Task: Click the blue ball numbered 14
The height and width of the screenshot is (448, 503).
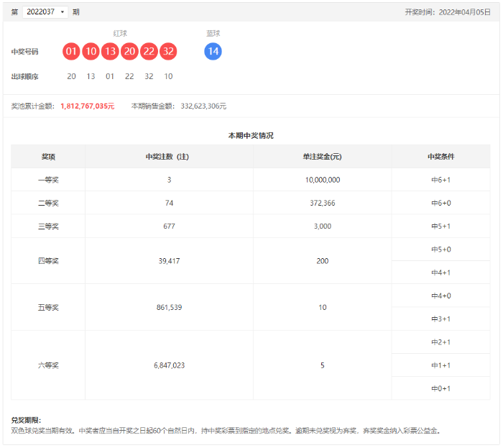Action: pyautogui.click(x=213, y=52)
